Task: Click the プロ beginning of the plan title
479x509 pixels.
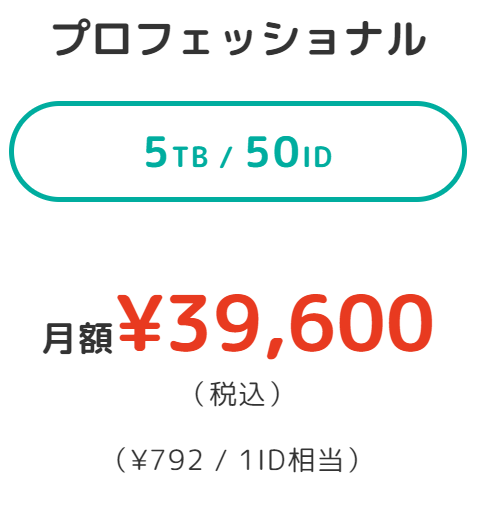Action: 91,38
